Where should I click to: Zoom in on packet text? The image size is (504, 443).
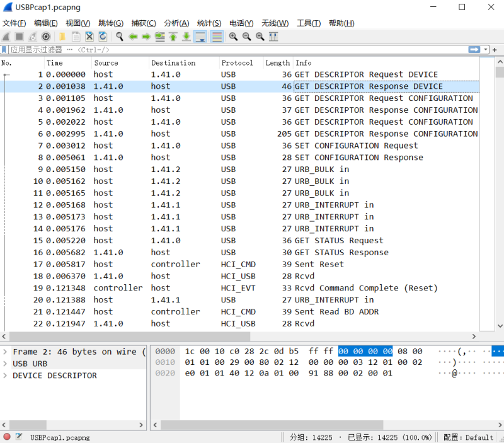233,37
